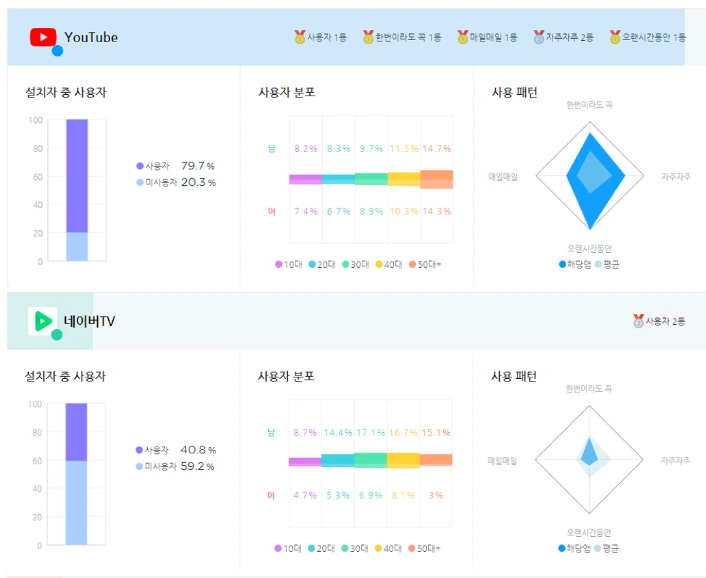Click the yellow 40대 band in YouTube distribution
The image size is (706, 578).
(x=404, y=179)
